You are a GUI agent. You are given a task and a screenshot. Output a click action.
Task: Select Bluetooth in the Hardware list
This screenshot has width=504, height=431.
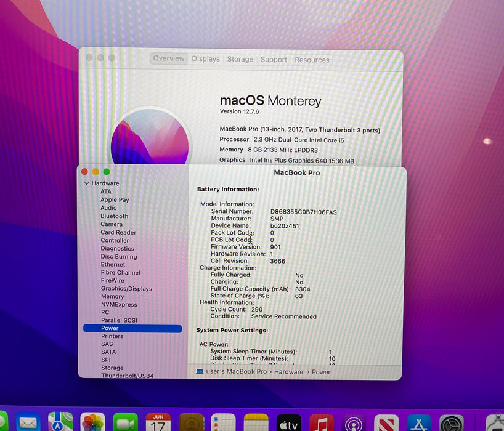[x=114, y=216]
